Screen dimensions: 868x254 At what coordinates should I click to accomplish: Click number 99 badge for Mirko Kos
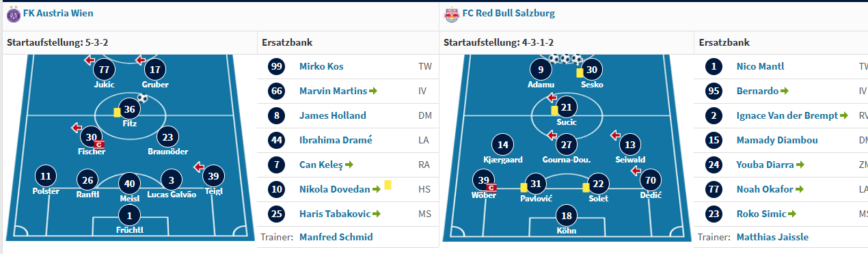click(x=277, y=67)
